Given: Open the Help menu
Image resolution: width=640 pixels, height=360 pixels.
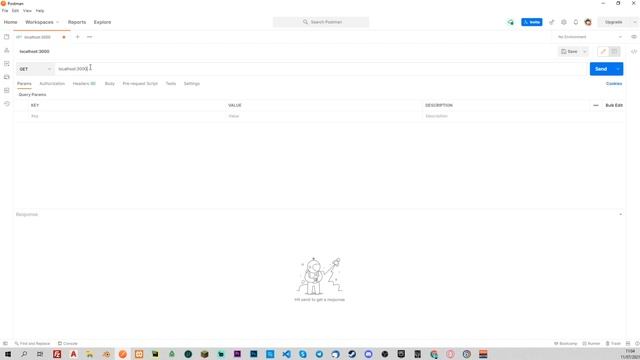Looking at the screenshot, I should coord(40,11).
